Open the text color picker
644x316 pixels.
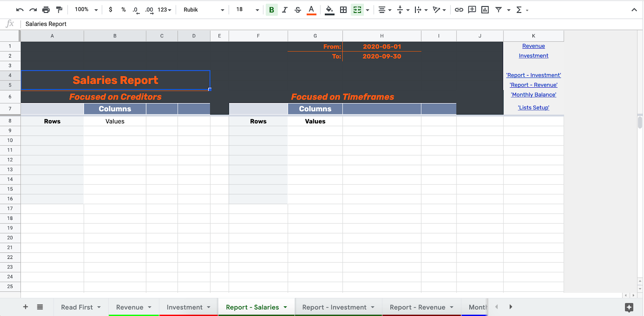click(x=311, y=10)
